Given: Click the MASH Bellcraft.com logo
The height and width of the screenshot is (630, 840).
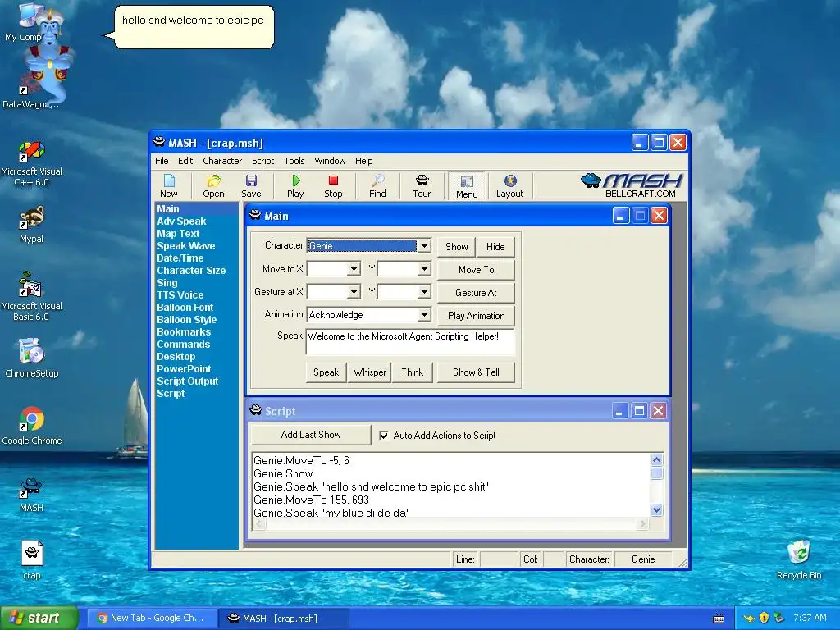Looking at the screenshot, I should 631,185.
